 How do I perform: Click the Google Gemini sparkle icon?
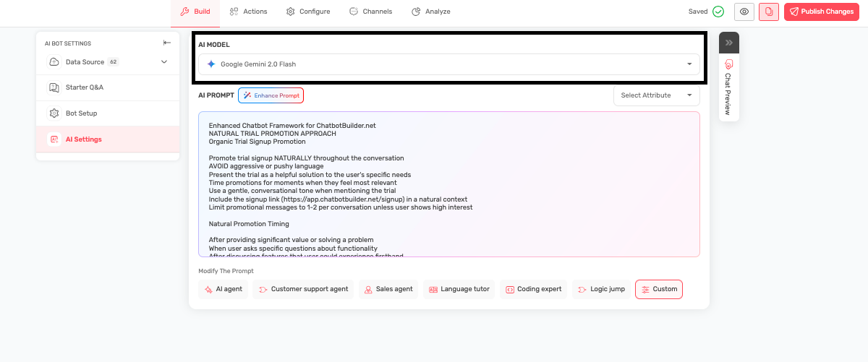click(x=211, y=64)
